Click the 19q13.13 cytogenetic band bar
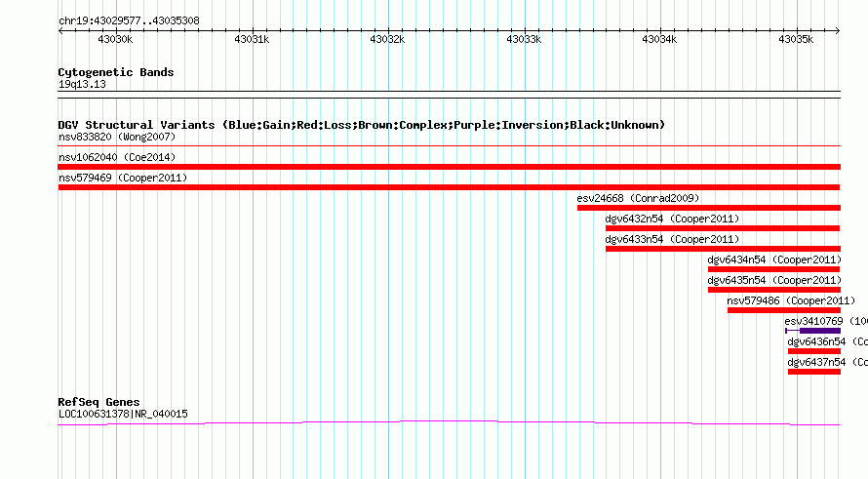The height and width of the screenshot is (479, 868). coord(449,95)
